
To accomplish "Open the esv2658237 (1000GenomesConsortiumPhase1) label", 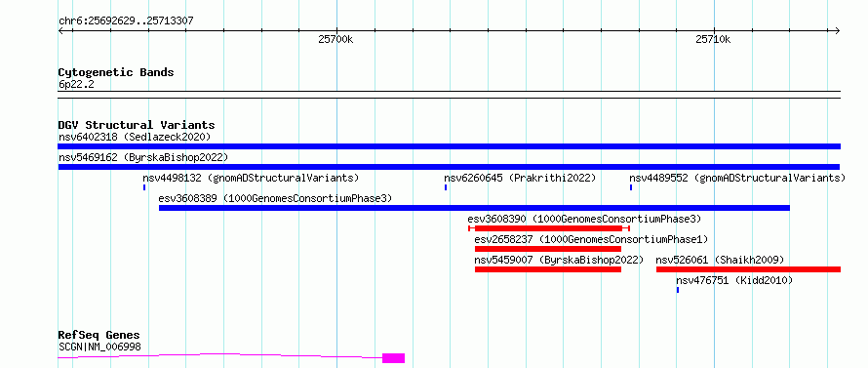I will point(591,239).
